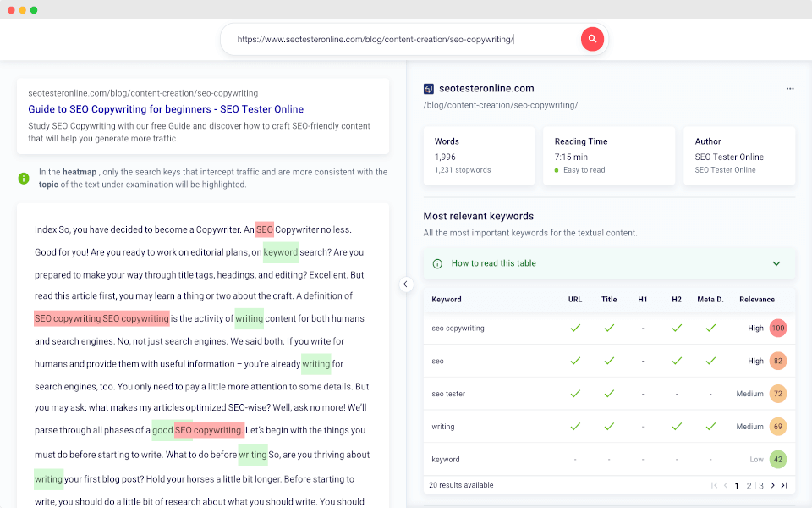Viewport: 812px width, 508px height.
Task: Click the Author card 'SEO Tester Online'
Action: click(739, 156)
